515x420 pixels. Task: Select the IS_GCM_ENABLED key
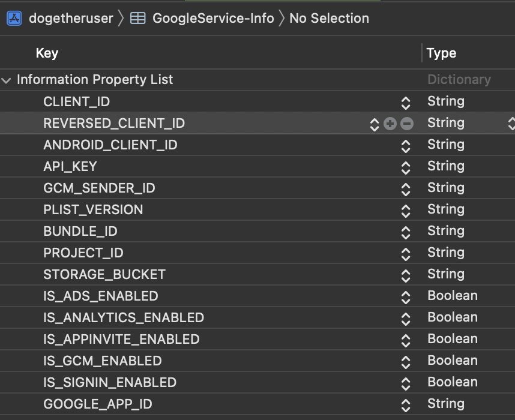(x=103, y=361)
